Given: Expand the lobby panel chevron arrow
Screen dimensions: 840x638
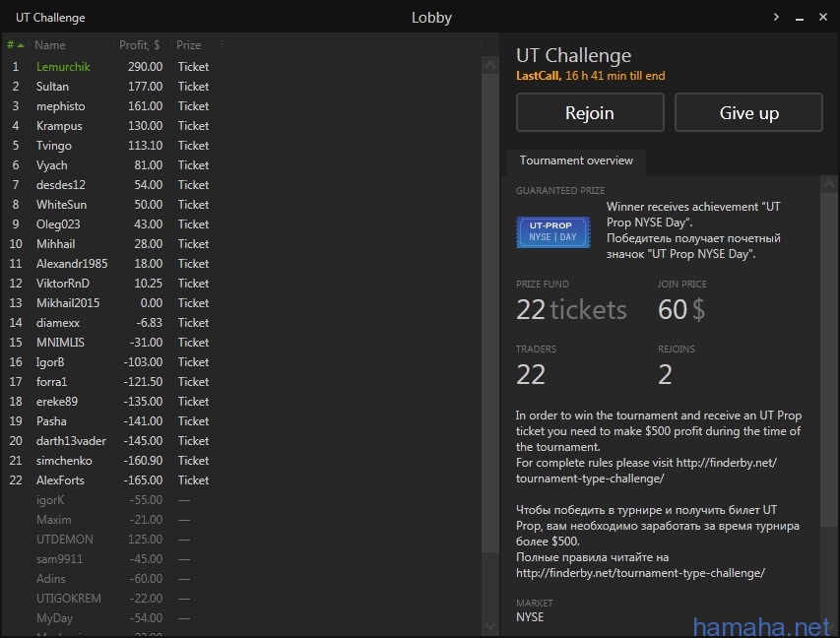Looking at the screenshot, I should 776,17.
